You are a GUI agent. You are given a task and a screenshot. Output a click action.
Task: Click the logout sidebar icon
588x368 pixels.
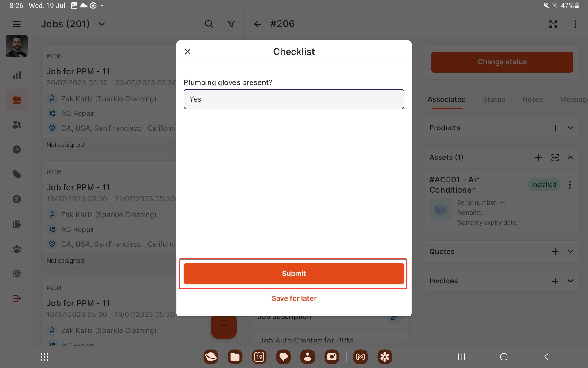click(x=17, y=298)
